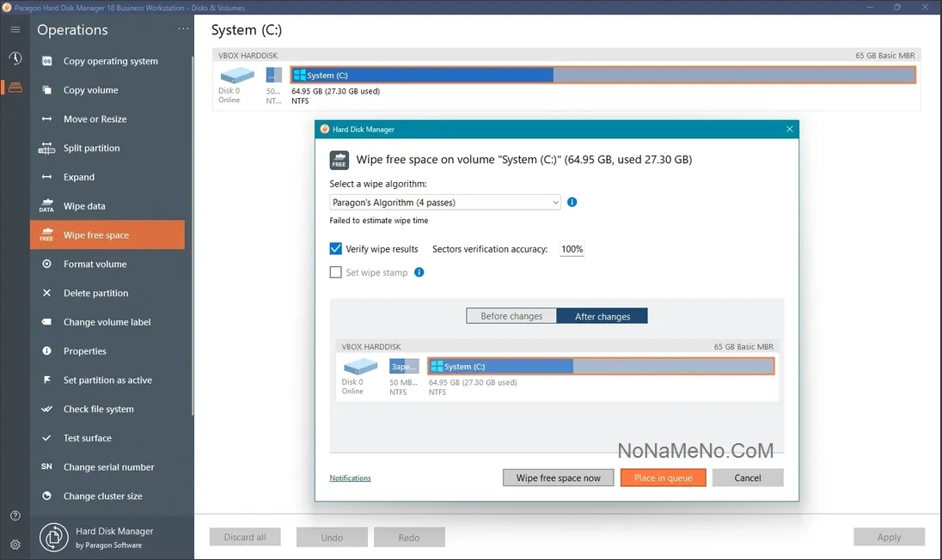942x560 pixels.
Task: Click the Change volume label icon
Action: coord(47,322)
